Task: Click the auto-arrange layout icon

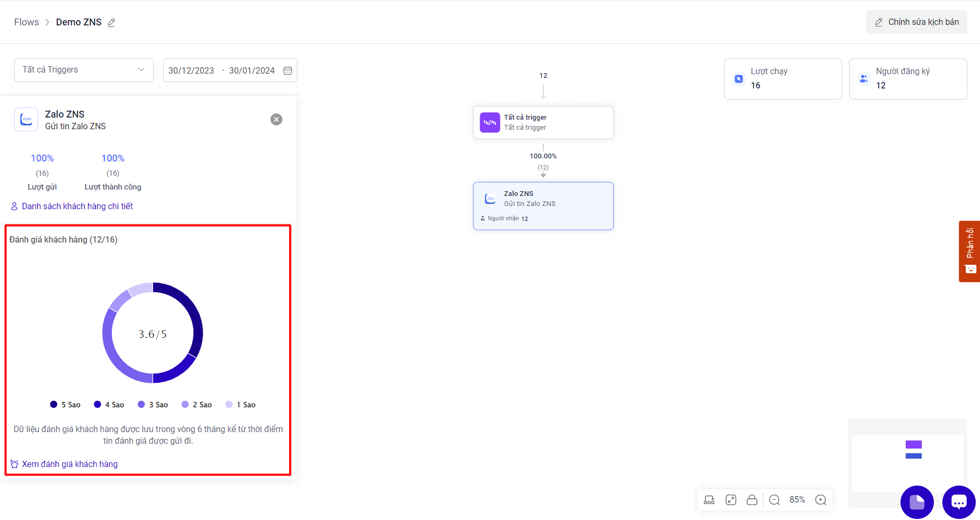Action: point(709,500)
